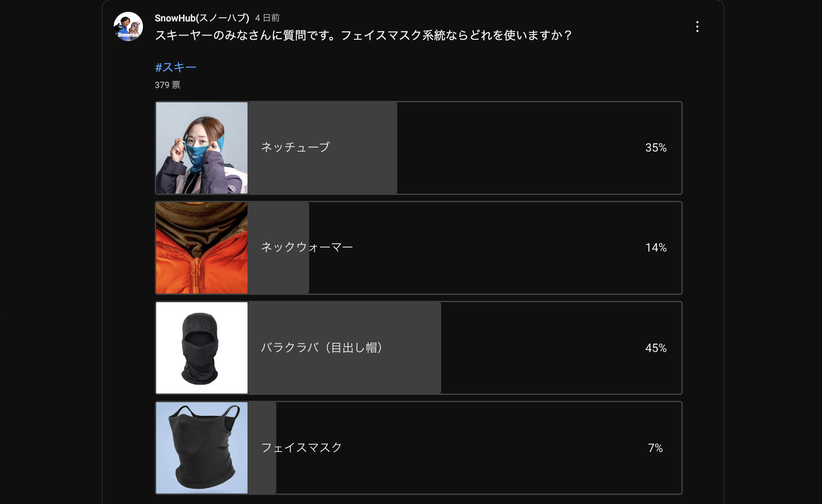This screenshot has height=504, width=822.
Task: Click the 7% result percentage
Action: (655, 448)
